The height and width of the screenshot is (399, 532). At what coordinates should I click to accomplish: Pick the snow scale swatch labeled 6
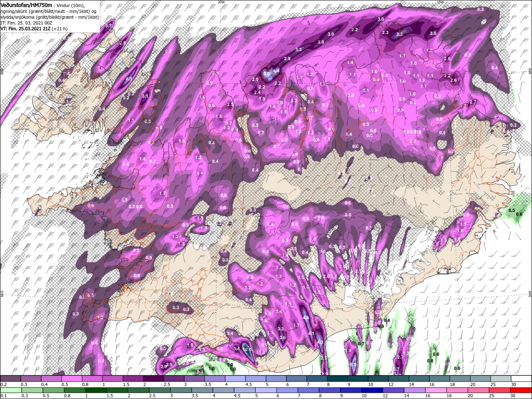point(296,379)
